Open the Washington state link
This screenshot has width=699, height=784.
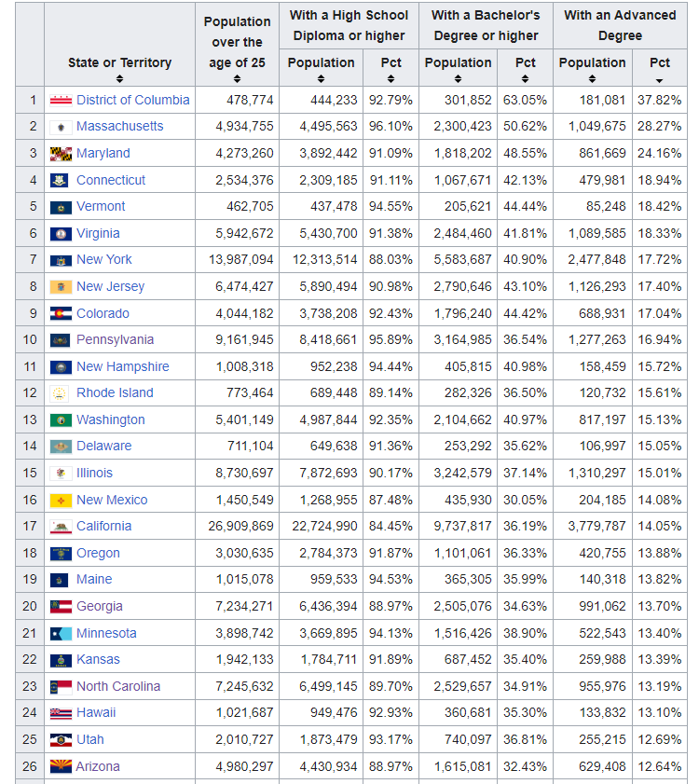111,420
